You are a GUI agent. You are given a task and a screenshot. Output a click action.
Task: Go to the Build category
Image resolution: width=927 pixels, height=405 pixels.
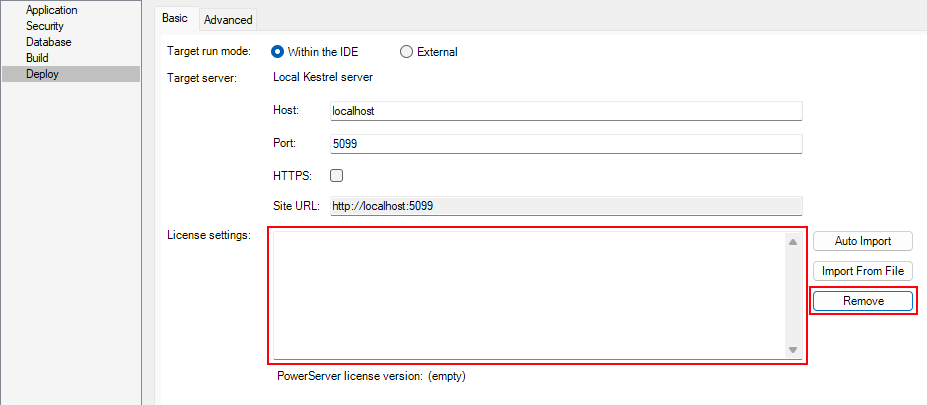37,58
